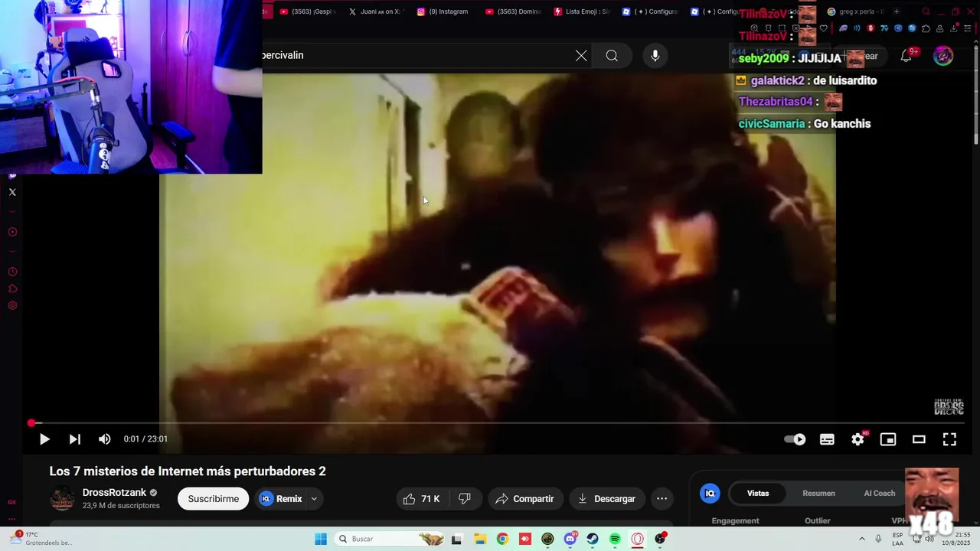Toggle the autoplay switch
Image resolution: width=980 pixels, height=551 pixels.
[x=795, y=439]
